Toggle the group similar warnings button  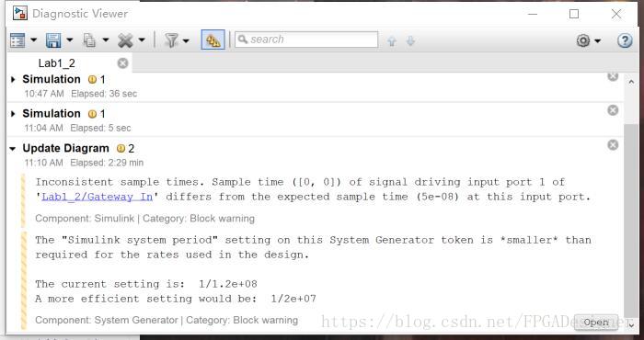pyautogui.click(x=213, y=40)
